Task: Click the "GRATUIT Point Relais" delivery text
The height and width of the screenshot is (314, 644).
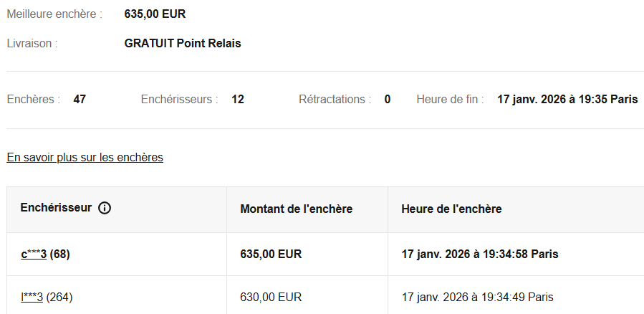Action: [183, 43]
